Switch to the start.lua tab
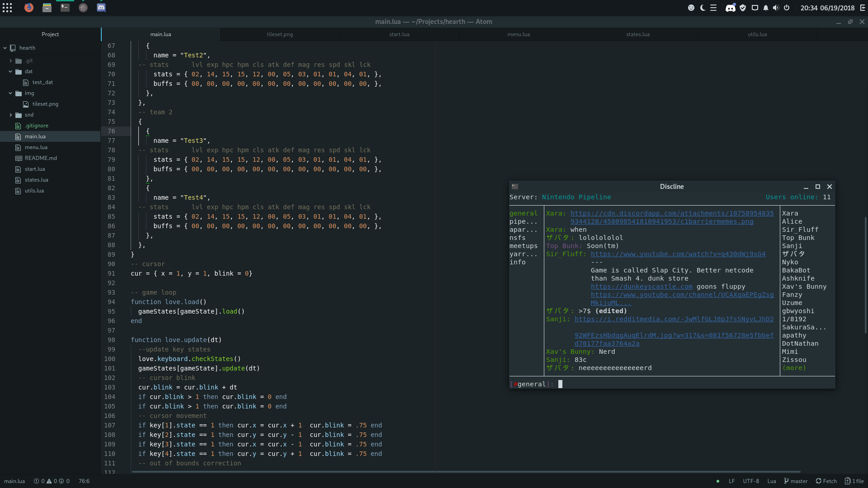Screen dimensions: 868x488 (x=399, y=34)
